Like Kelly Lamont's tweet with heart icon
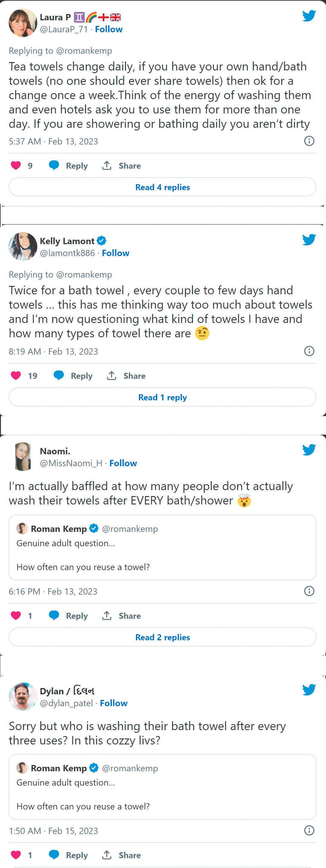 (x=16, y=375)
